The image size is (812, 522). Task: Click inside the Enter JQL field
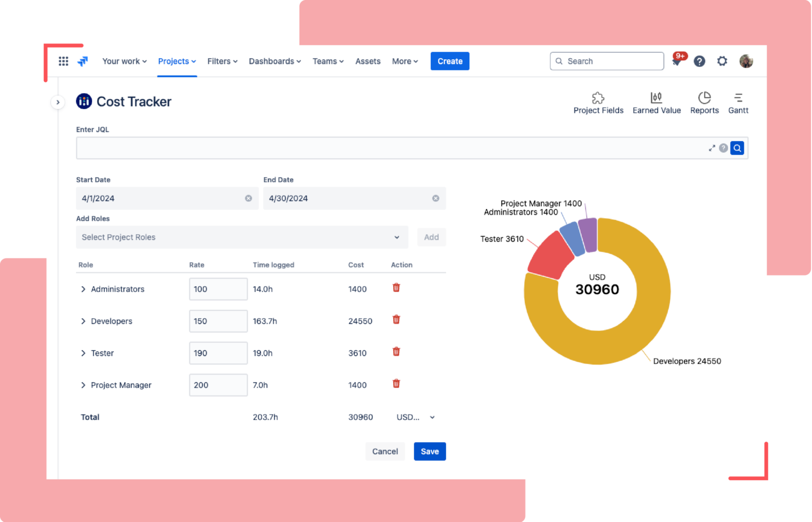pyautogui.click(x=370, y=148)
